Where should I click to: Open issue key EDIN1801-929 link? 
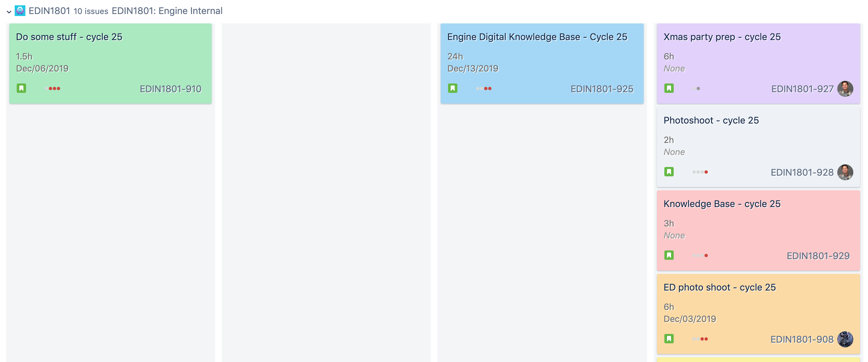tap(818, 256)
